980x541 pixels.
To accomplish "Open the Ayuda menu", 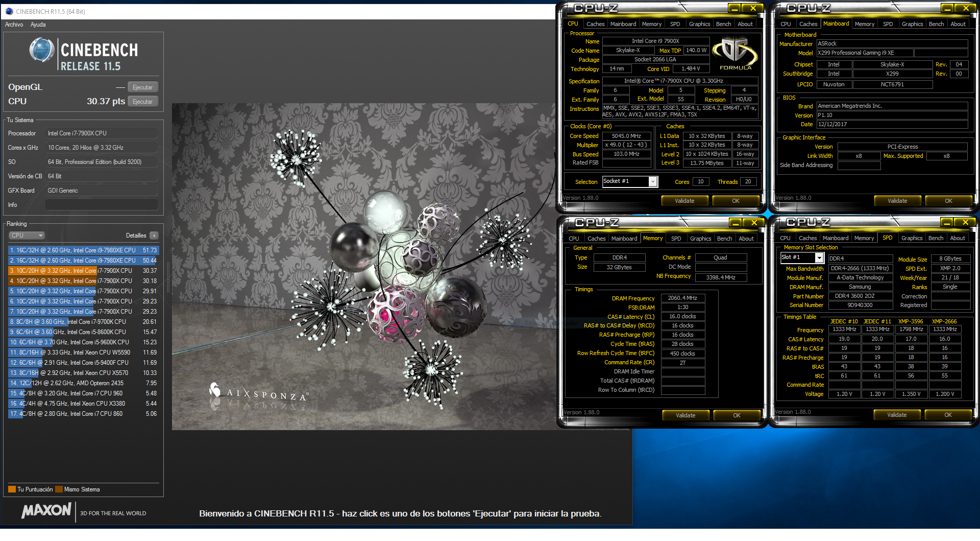I will click(38, 25).
